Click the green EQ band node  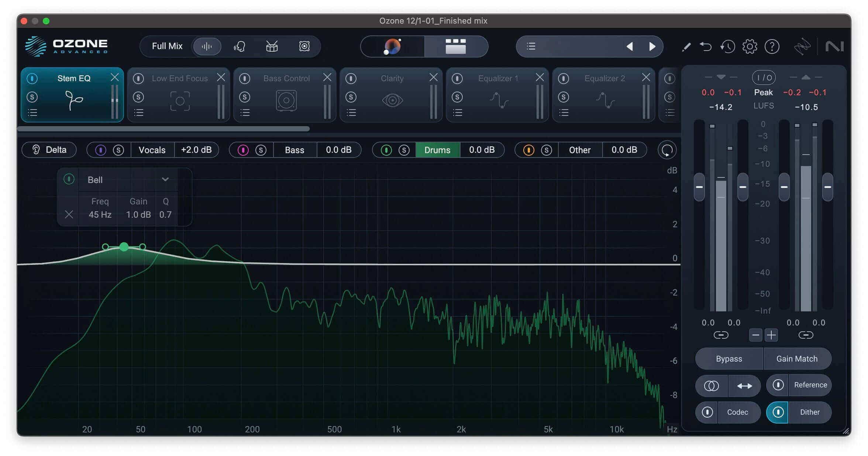pos(124,247)
